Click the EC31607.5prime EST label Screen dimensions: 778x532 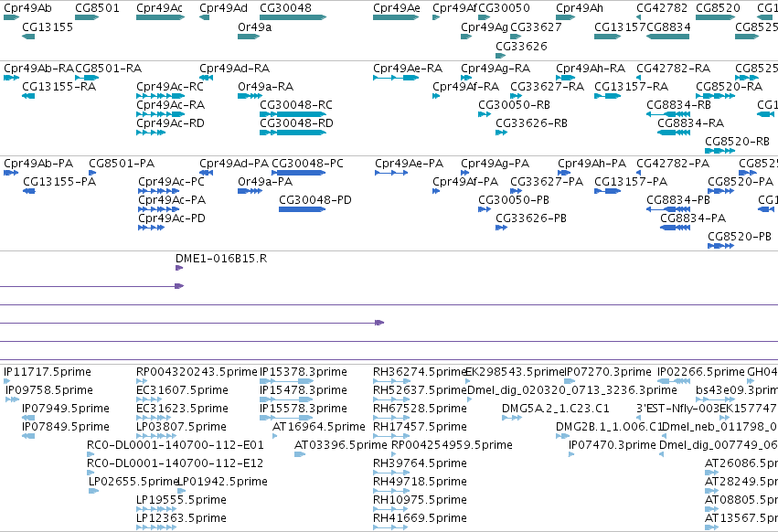182,390
